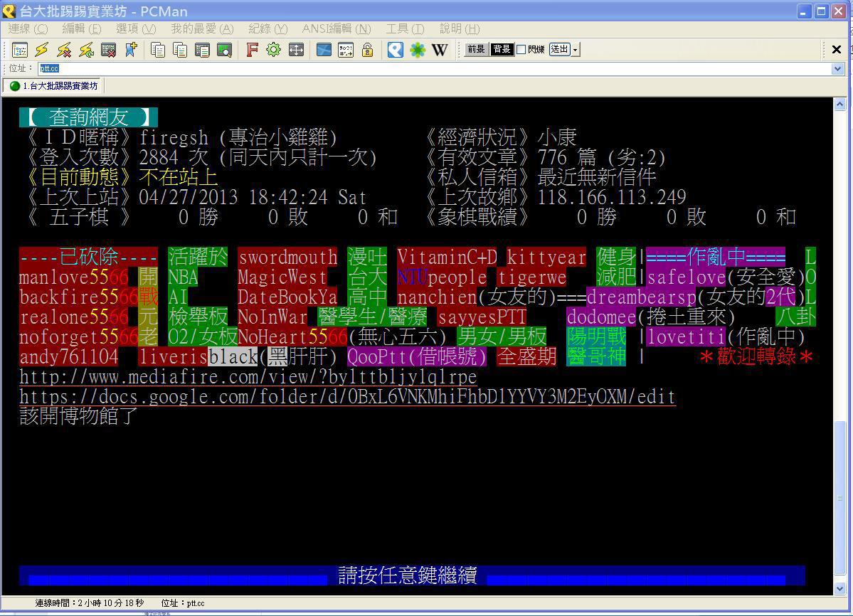Open the 說明 (H) menu
The height and width of the screenshot is (616, 853).
460,29
